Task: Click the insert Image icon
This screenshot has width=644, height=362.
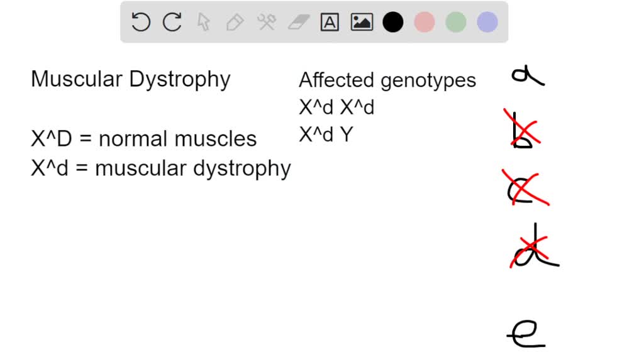Action: coord(360,22)
